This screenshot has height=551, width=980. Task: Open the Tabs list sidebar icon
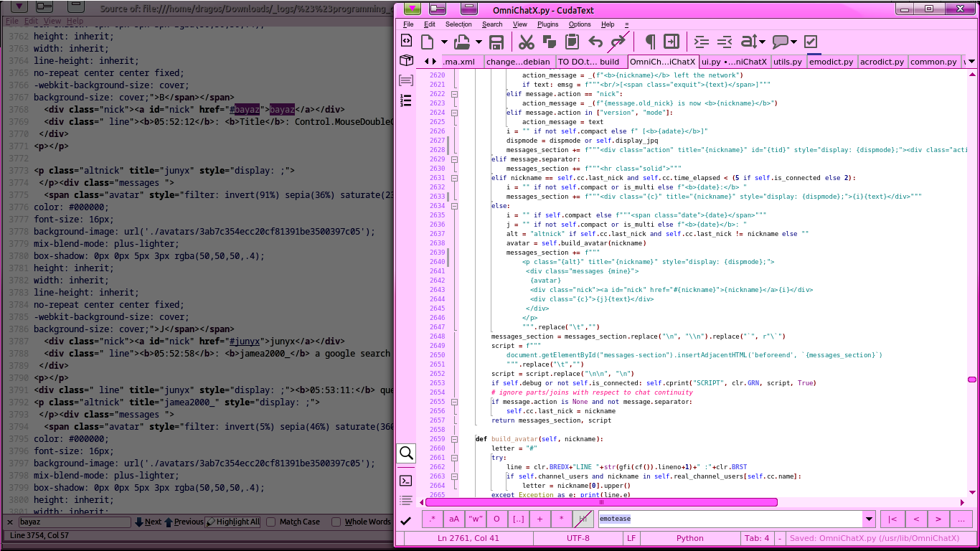click(x=406, y=80)
